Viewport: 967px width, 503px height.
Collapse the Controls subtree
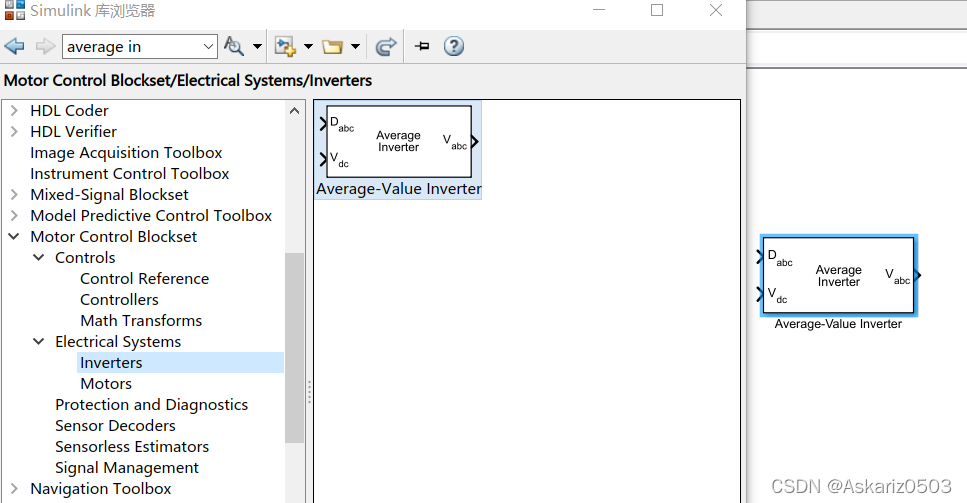(x=39, y=258)
